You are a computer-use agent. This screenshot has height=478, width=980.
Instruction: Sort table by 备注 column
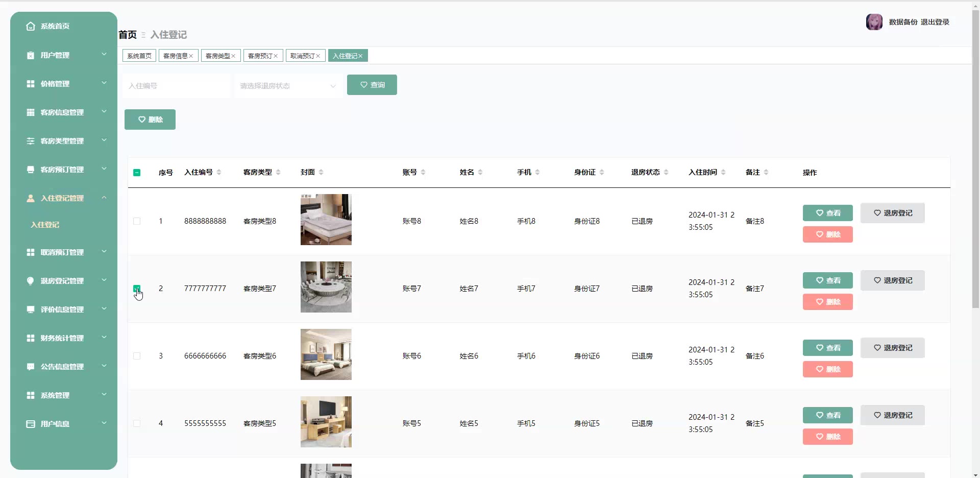[766, 173]
